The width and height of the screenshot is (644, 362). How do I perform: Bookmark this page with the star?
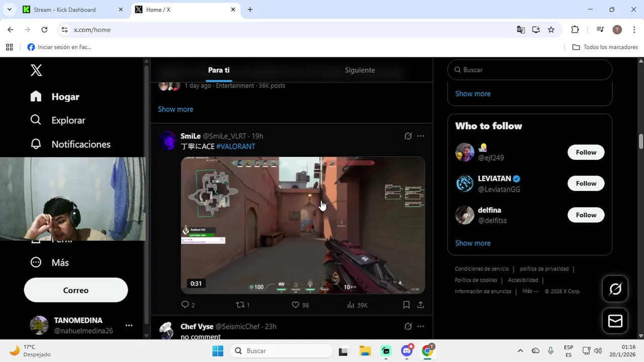point(551,30)
